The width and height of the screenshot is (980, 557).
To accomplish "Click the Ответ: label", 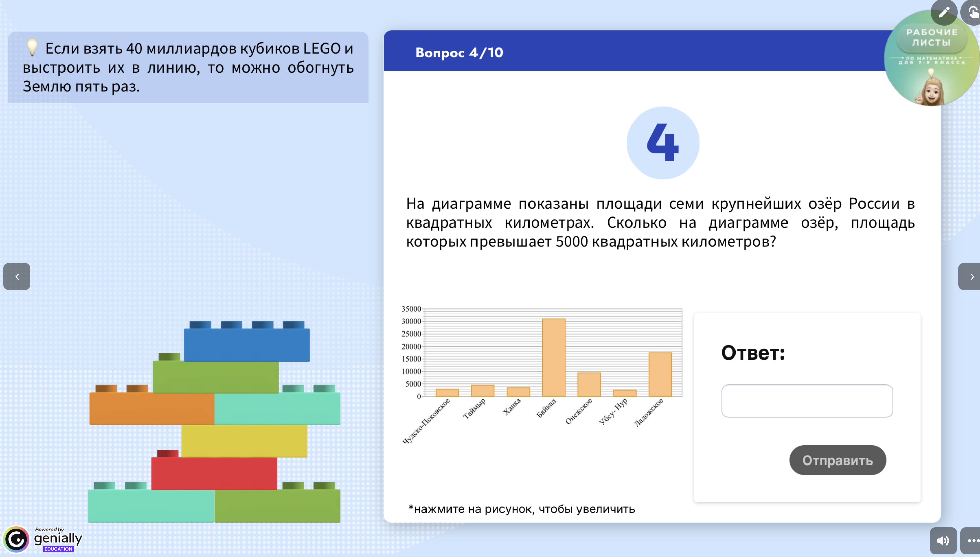I will [x=753, y=353].
